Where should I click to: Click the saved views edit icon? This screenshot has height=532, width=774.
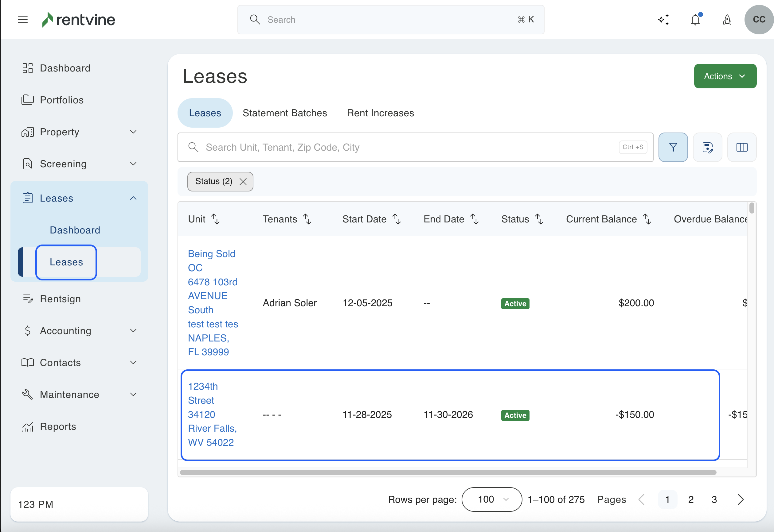(707, 147)
